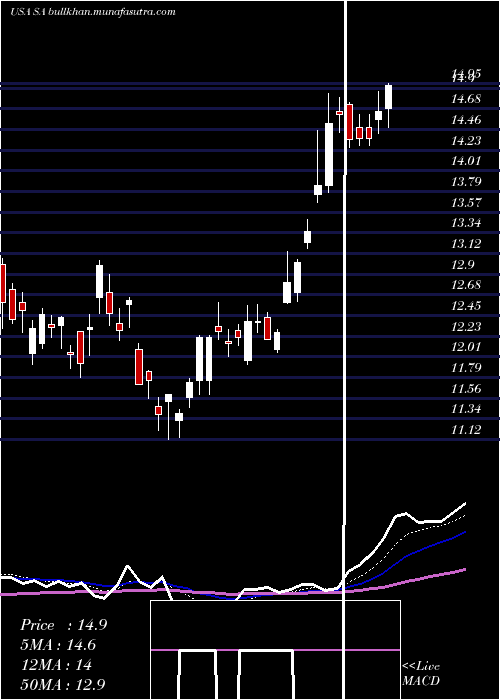Click the 14.68 price axis label
The width and height of the screenshot is (500, 700).
pos(466,99)
